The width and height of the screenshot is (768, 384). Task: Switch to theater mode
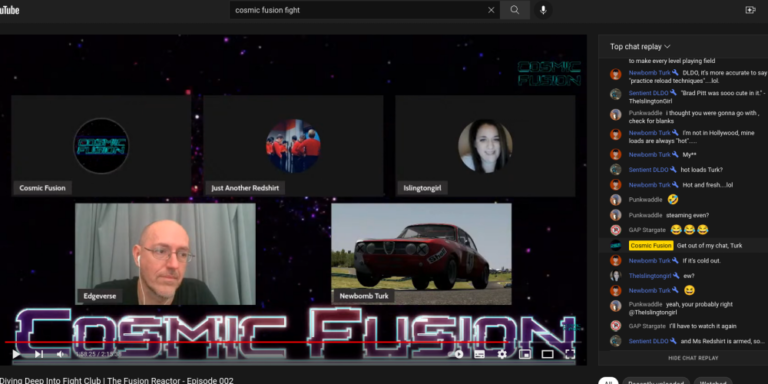click(x=547, y=354)
